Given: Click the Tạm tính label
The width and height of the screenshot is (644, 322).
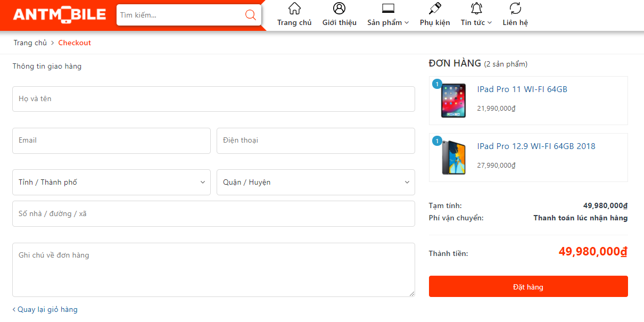Looking at the screenshot, I should [445, 205].
